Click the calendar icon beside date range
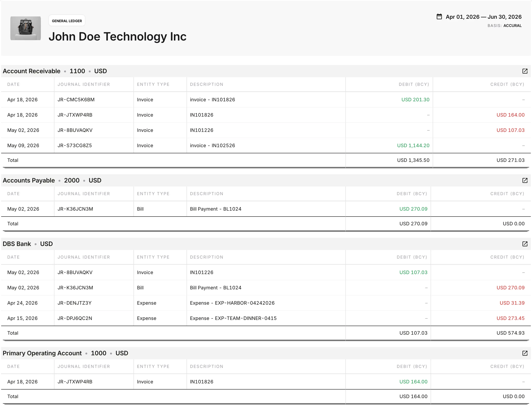The image size is (532, 409). pyautogui.click(x=439, y=17)
